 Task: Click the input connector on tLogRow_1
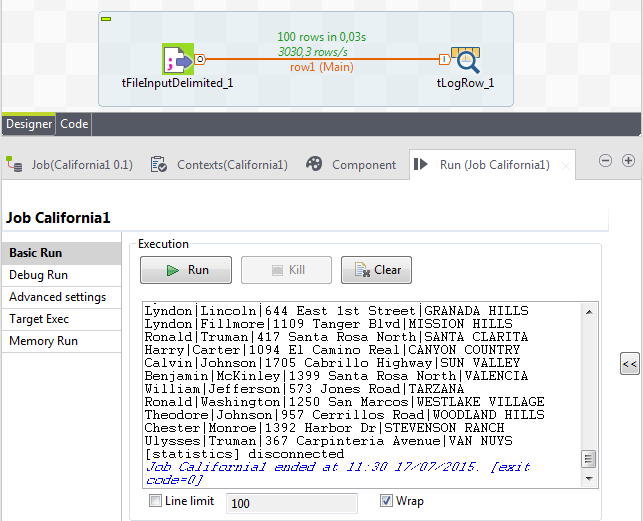pyautogui.click(x=444, y=59)
